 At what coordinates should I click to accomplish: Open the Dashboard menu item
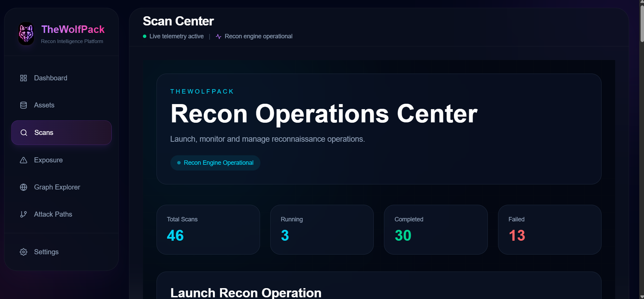pyautogui.click(x=61, y=78)
